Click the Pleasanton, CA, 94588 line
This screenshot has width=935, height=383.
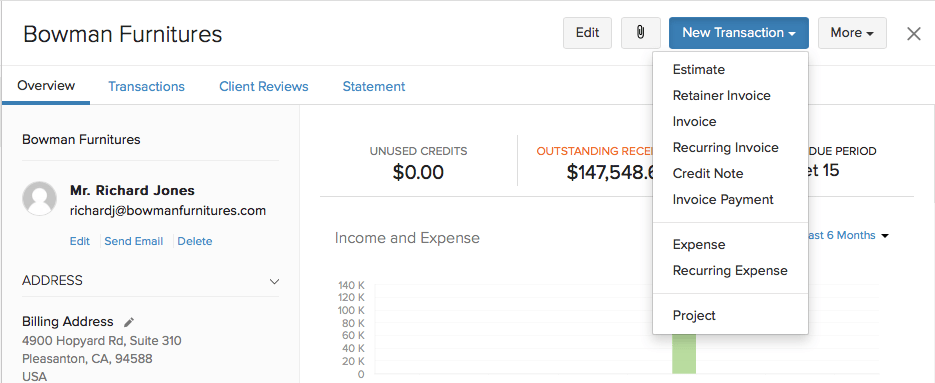(87, 359)
